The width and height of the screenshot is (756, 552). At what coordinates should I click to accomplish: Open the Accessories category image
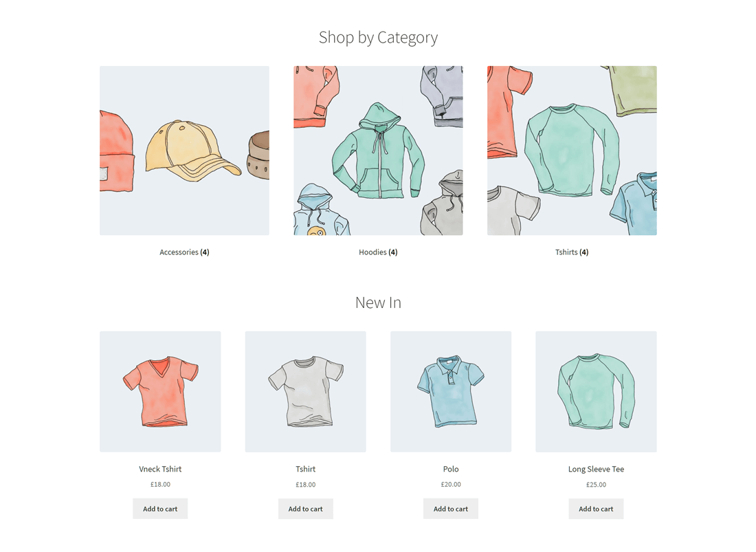click(184, 151)
